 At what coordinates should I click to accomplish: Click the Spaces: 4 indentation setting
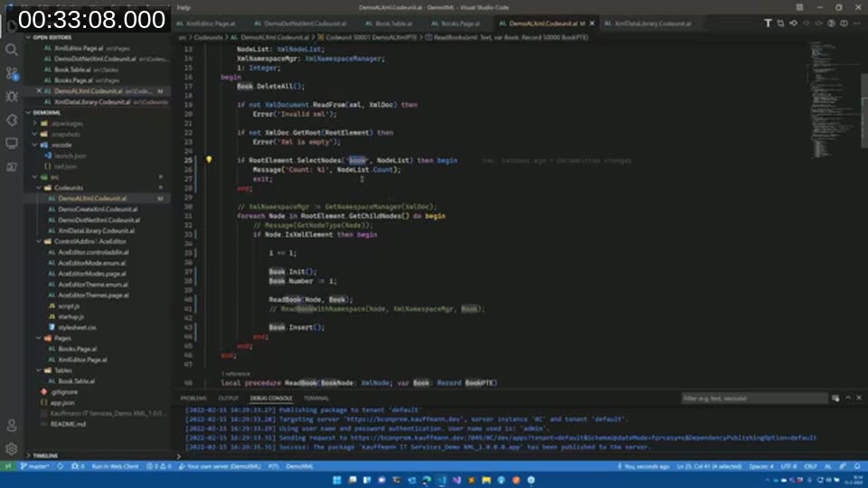click(x=761, y=466)
